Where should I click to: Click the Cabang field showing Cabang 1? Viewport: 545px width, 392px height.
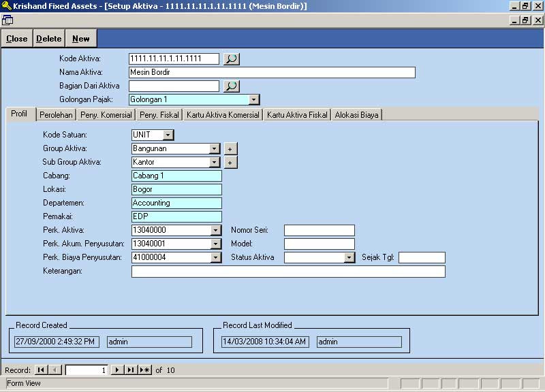tap(176, 176)
